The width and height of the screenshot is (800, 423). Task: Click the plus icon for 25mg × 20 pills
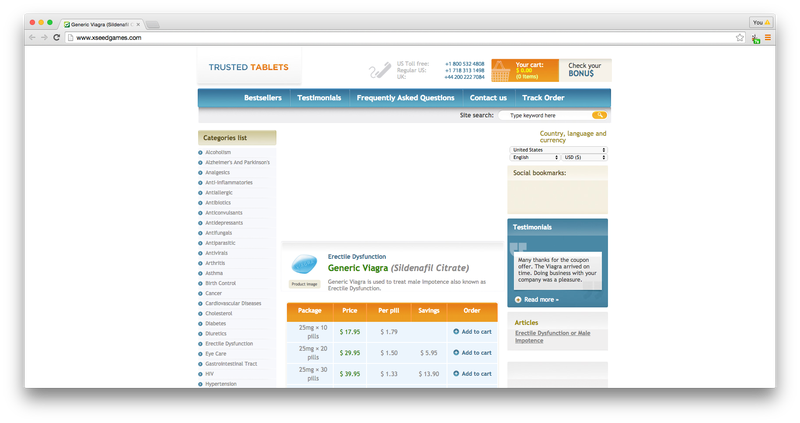456,353
